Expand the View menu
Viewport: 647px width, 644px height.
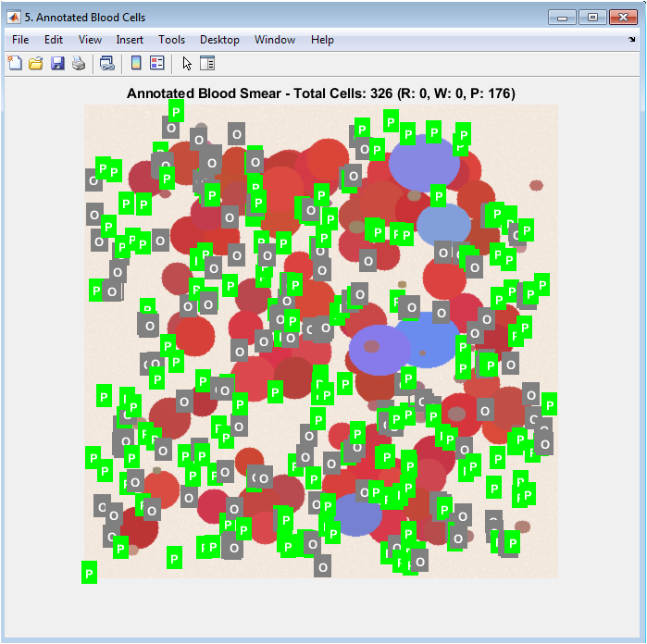pos(90,40)
